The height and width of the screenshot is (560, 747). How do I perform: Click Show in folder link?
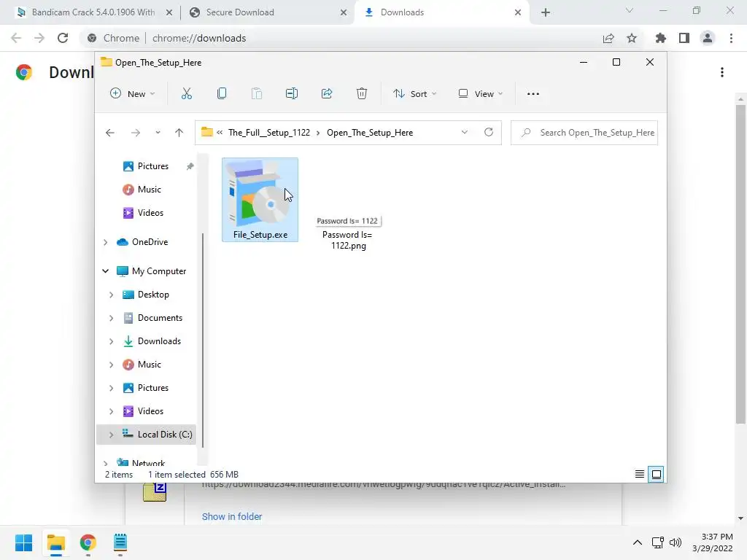[x=232, y=517]
